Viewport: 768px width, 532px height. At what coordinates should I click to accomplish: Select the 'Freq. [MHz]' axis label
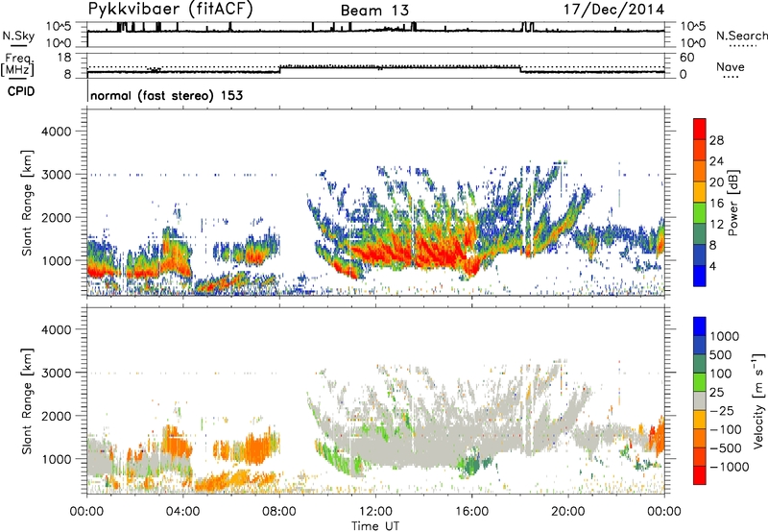[17, 65]
